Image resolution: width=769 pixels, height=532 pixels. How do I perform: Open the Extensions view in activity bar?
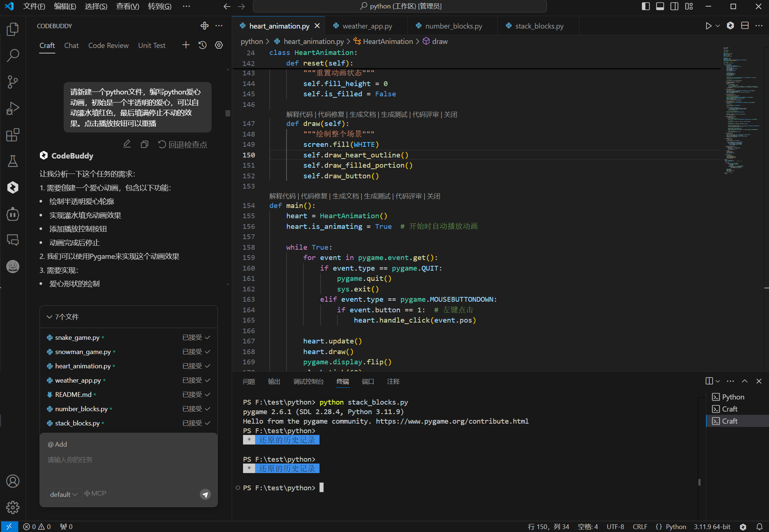pos(13,135)
